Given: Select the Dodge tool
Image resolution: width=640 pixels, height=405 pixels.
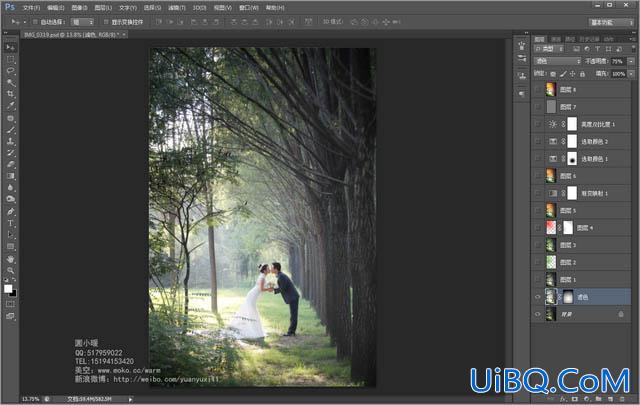Looking at the screenshot, I should pyautogui.click(x=11, y=199).
